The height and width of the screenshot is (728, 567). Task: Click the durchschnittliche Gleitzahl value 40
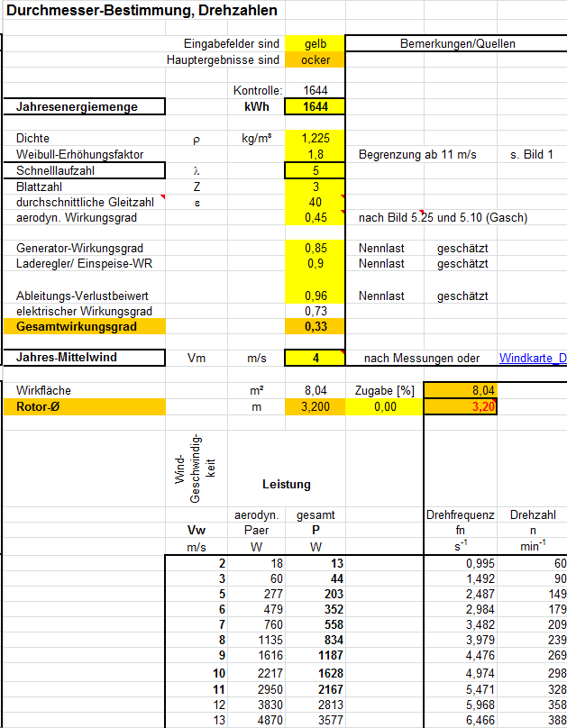point(315,202)
